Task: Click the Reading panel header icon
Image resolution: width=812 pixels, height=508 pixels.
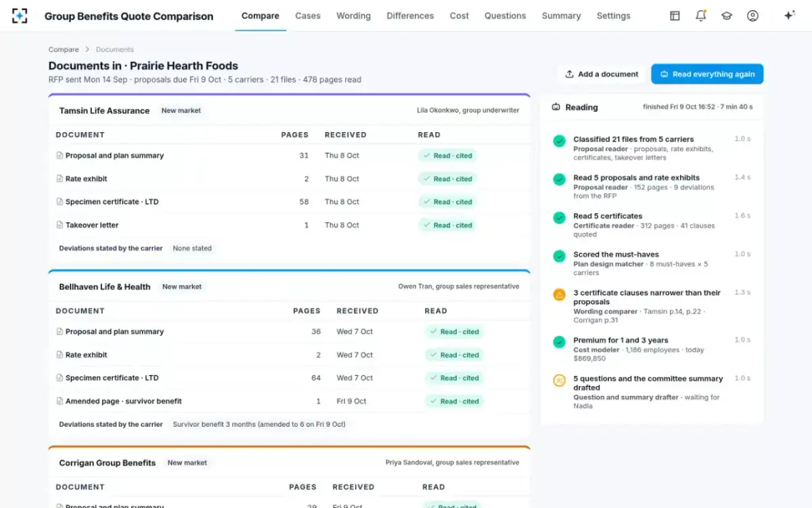Action: point(556,107)
